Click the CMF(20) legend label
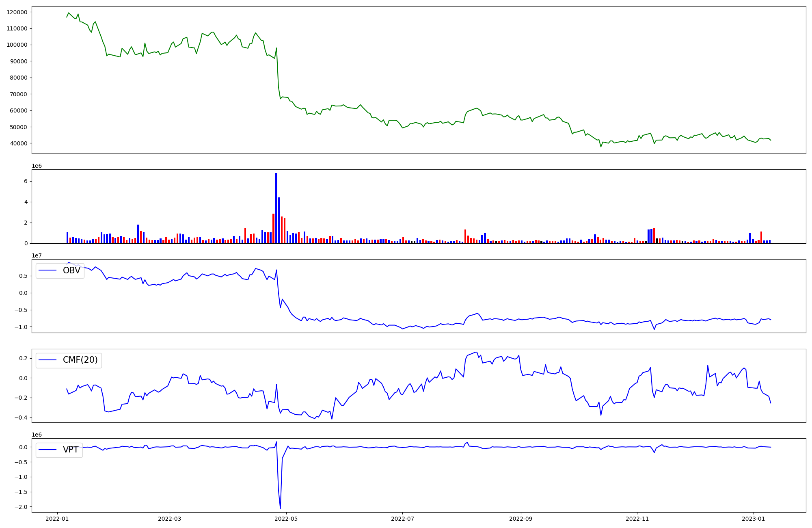The width and height of the screenshot is (812, 528). (x=80, y=360)
